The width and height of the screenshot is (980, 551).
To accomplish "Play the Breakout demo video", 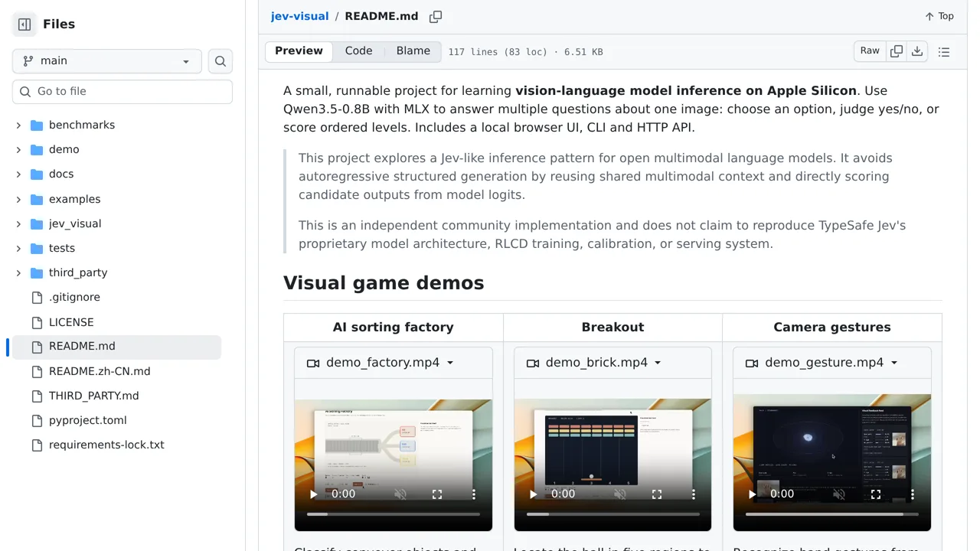I will click(x=533, y=494).
